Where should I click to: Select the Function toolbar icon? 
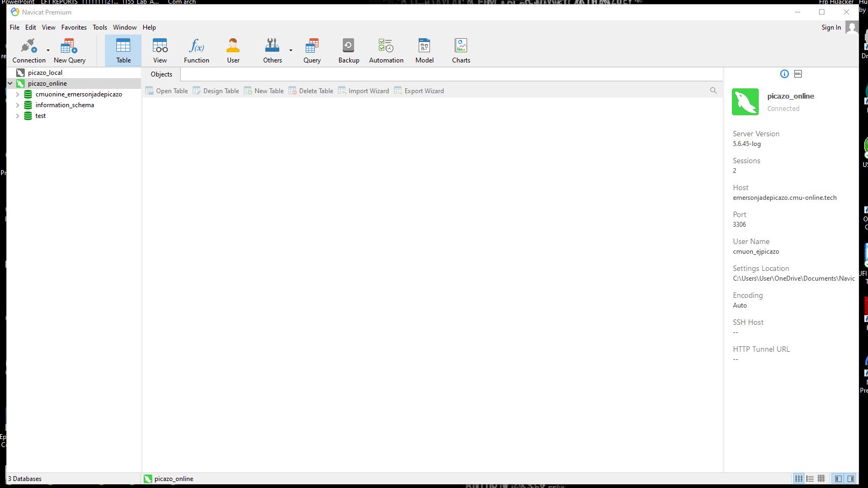[x=196, y=51]
